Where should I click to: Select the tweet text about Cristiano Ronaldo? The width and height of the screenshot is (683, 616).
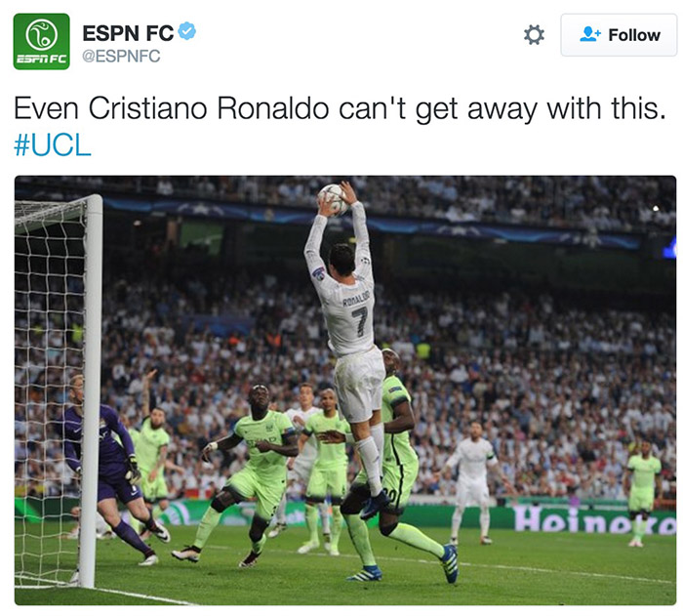click(x=340, y=108)
